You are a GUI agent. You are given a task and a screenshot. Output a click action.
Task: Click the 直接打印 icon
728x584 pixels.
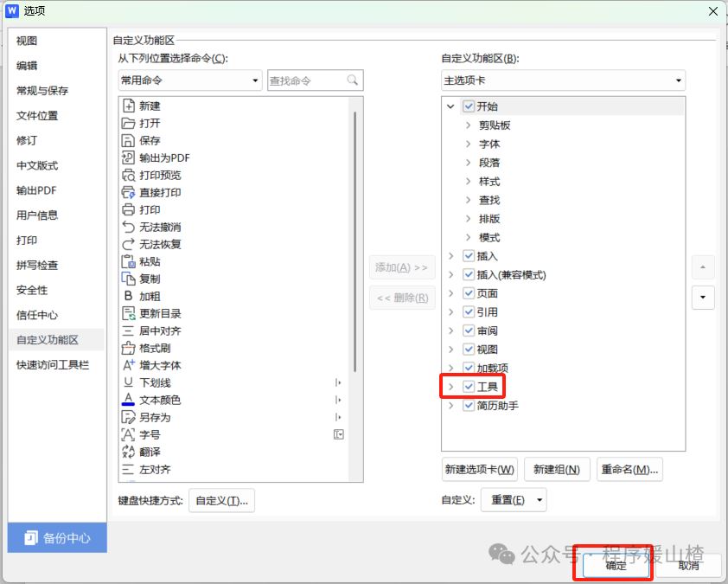[128, 192]
